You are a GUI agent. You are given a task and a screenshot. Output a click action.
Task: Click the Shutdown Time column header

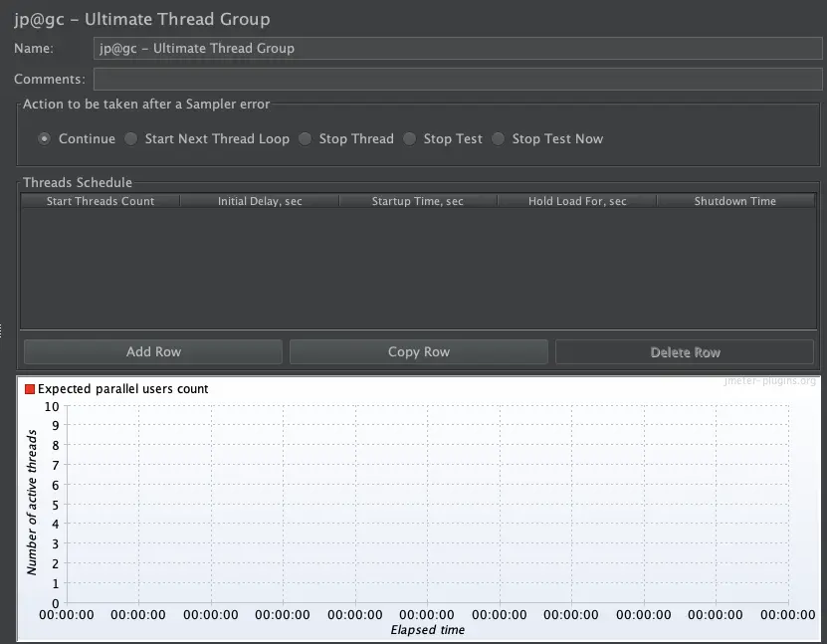[x=735, y=201]
